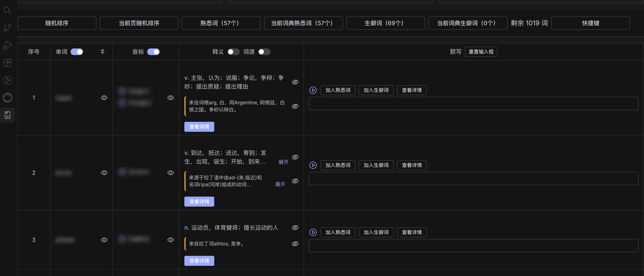
Task: Click the git graph sidebar icon
Action: pos(7,80)
